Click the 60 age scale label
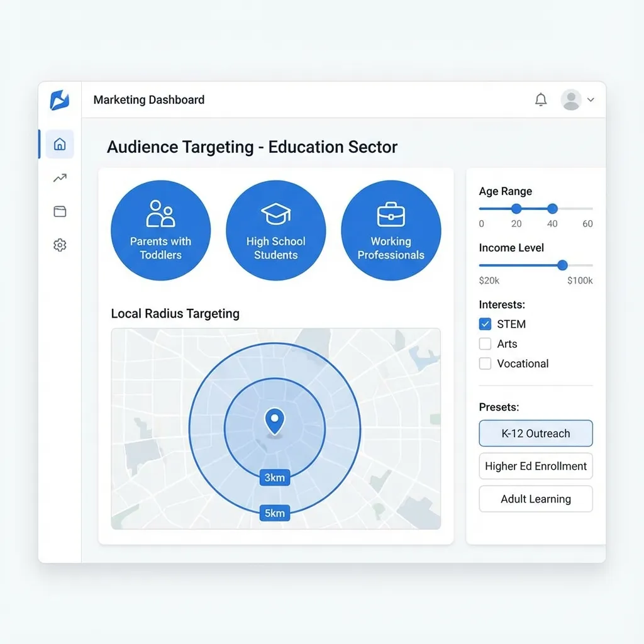 588,224
